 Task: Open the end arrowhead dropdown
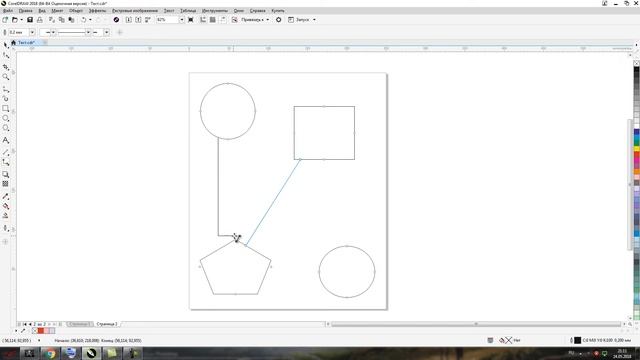tap(107, 32)
